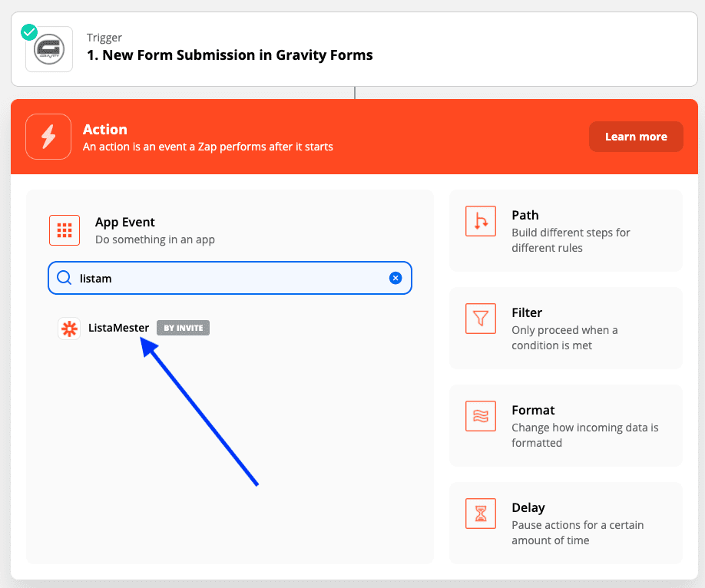
Task: Open the trigger step New Form Submission
Action: click(354, 49)
